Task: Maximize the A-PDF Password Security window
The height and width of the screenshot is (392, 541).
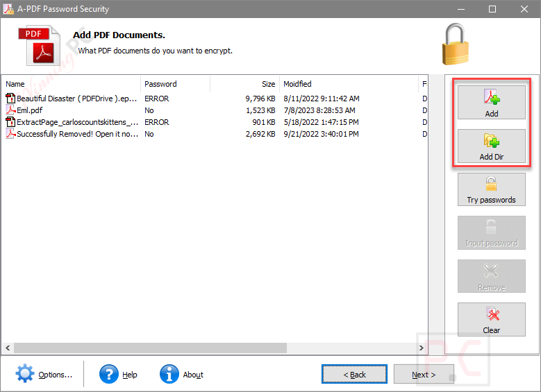Action: coord(492,9)
